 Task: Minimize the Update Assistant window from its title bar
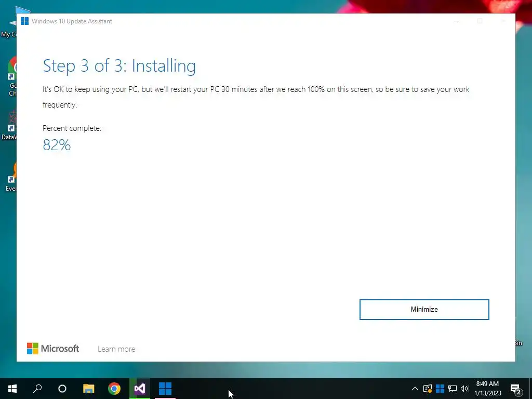tap(456, 21)
